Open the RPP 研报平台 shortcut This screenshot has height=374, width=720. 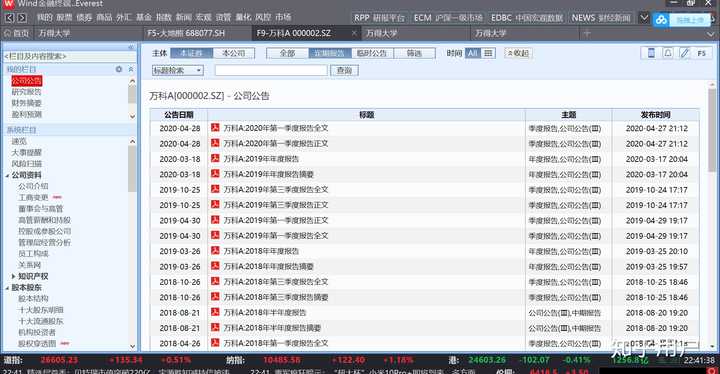click(379, 18)
